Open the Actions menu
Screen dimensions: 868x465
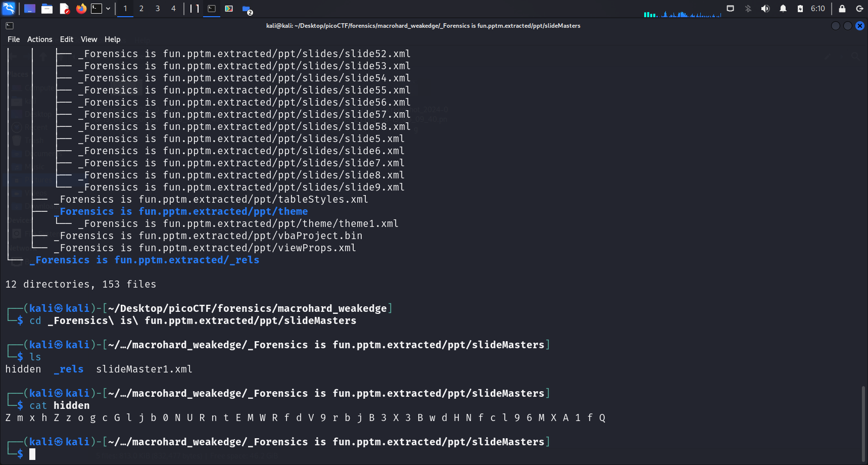pos(39,39)
